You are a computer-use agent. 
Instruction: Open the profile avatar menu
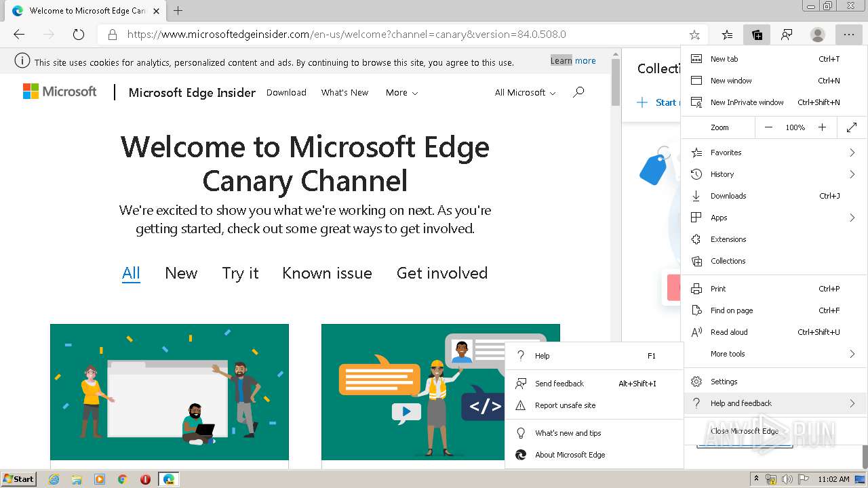click(818, 35)
